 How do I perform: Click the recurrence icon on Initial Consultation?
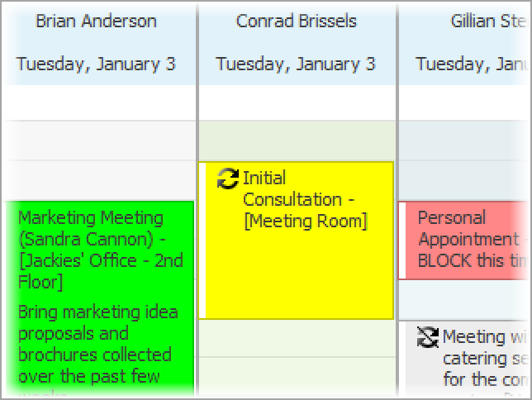(228, 179)
